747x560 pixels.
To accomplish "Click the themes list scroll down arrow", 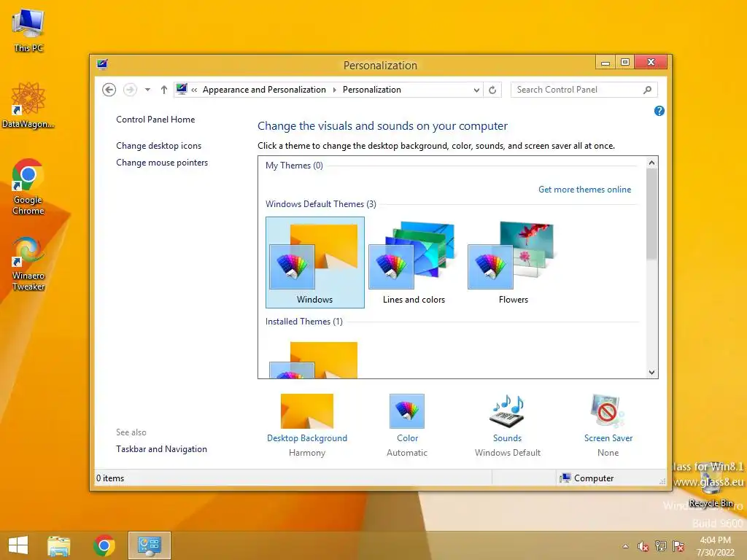I will 651,373.
